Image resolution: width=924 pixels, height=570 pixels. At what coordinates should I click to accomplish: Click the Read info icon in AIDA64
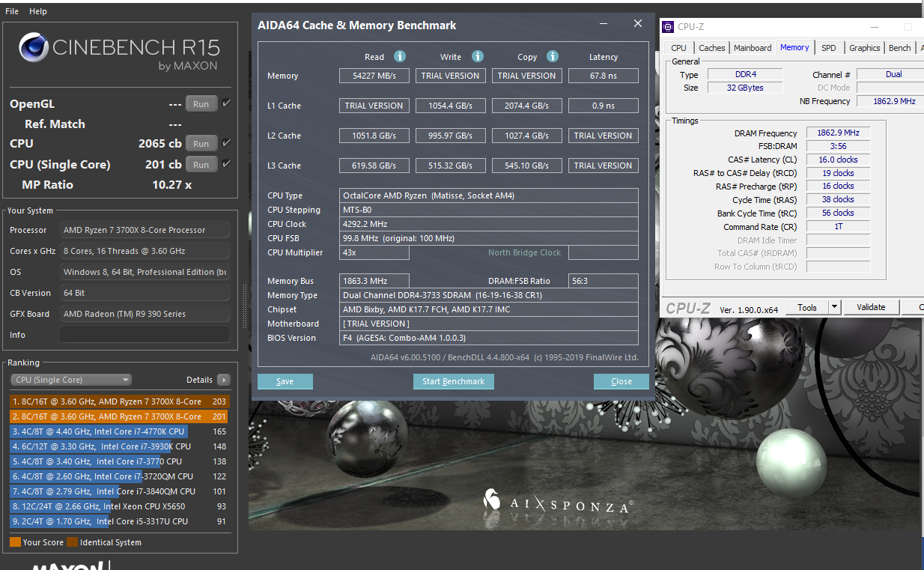400,56
